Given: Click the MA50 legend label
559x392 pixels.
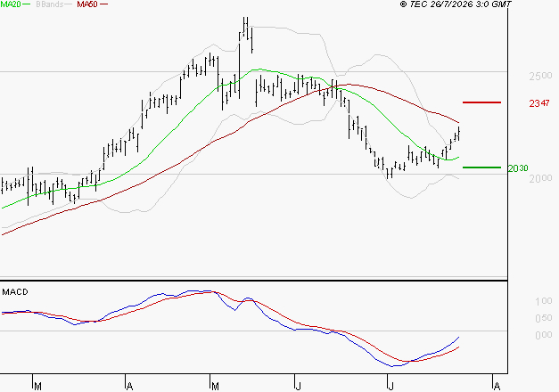Looking at the screenshot, I should tap(87, 4).
